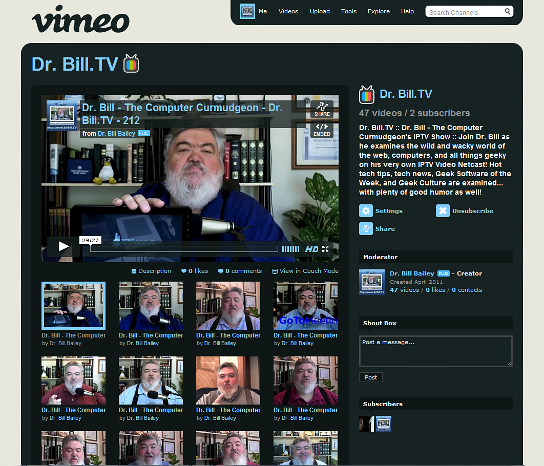Click the moderator avatar thumbnail
The image size is (544, 466).
(x=372, y=281)
